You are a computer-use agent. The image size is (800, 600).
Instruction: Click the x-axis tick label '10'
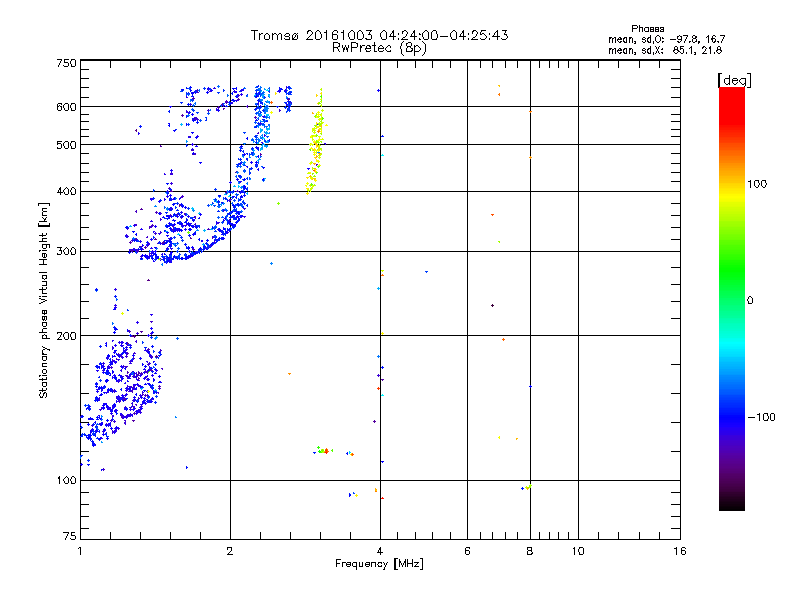[578, 551]
